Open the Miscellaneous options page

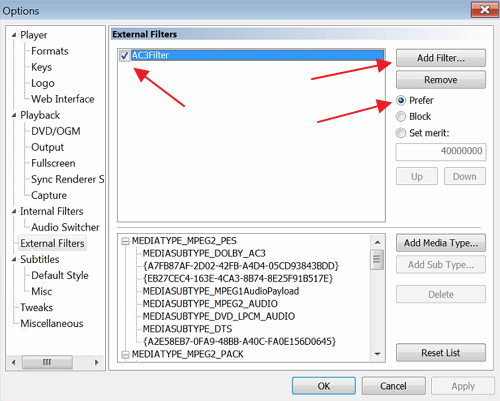[x=52, y=323]
